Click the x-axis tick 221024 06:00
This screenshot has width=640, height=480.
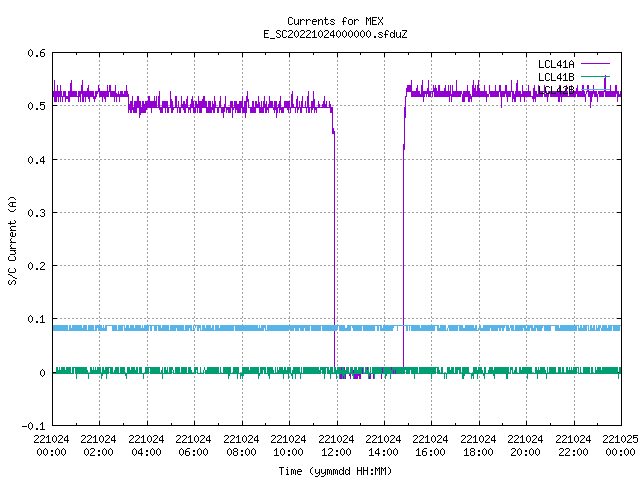(193, 445)
